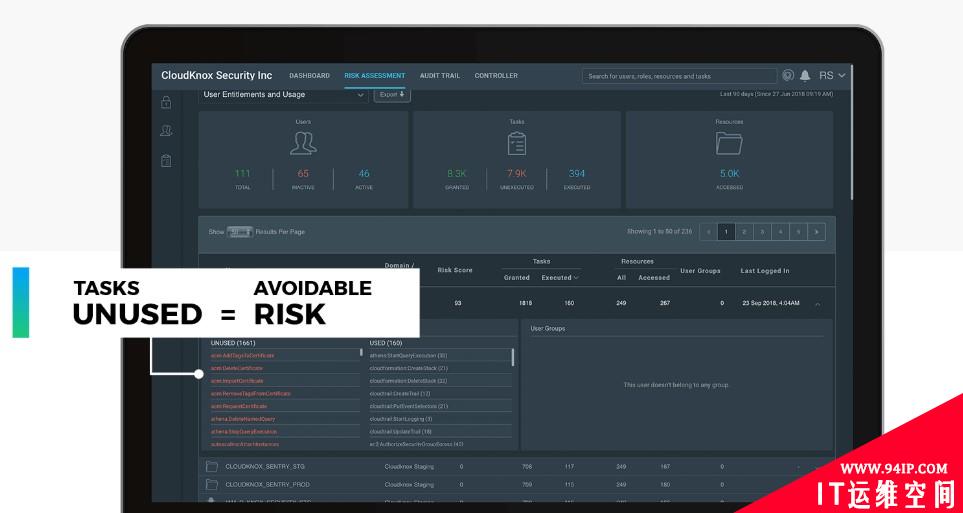
Task: Click the Users card people icon
Action: coord(303,143)
